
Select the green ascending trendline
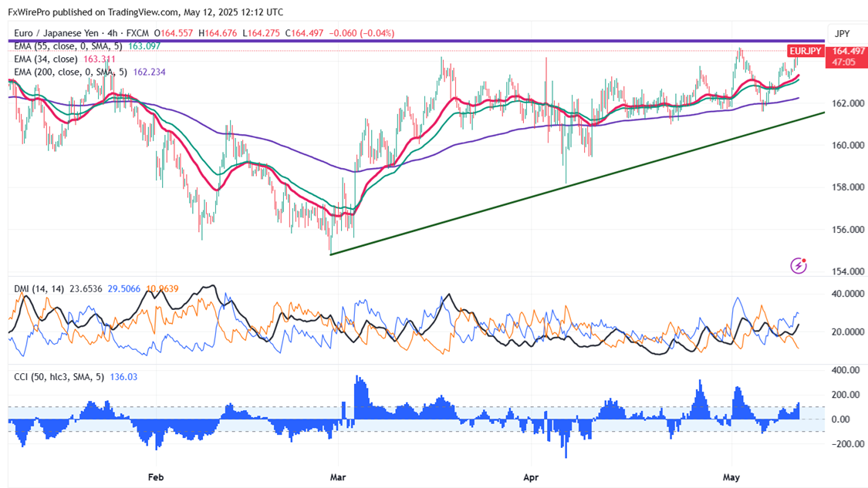(577, 183)
